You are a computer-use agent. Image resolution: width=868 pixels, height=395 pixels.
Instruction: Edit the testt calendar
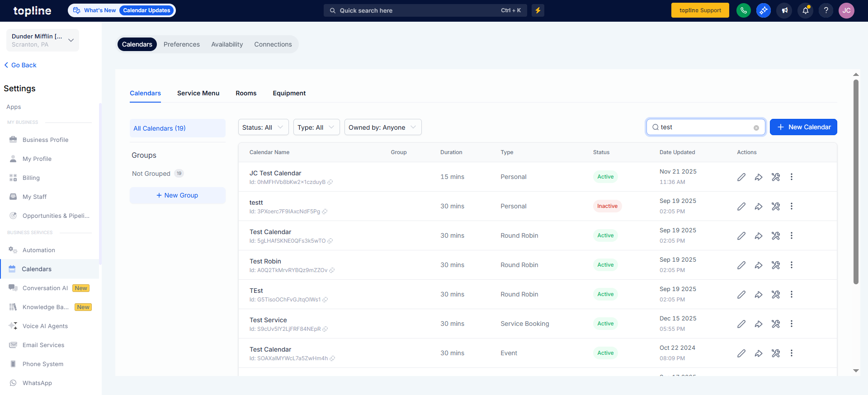[741, 206]
